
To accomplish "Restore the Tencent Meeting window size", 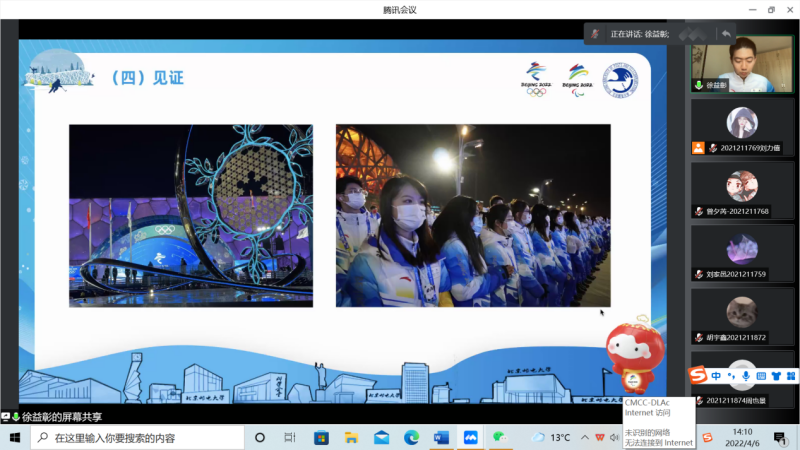I will [771, 10].
